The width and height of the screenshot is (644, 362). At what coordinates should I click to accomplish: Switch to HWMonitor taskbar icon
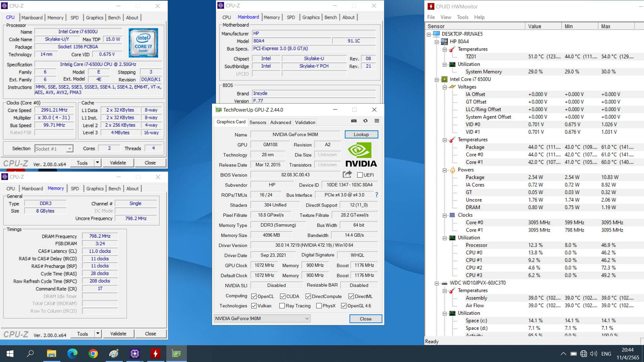(155, 354)
